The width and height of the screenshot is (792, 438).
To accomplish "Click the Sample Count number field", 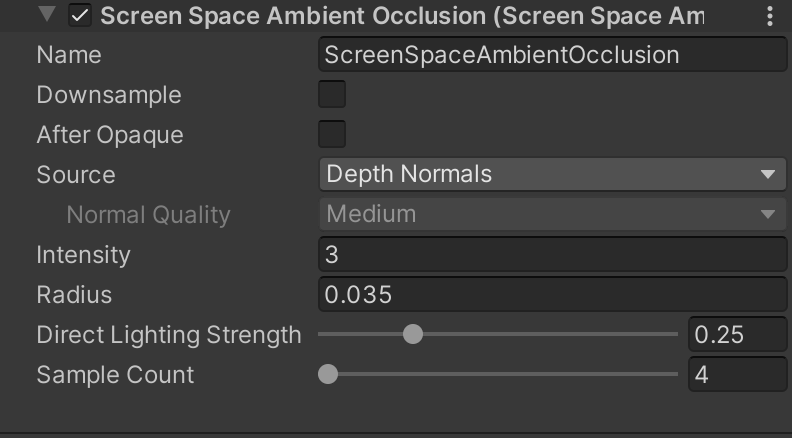I will coord(737,375).
